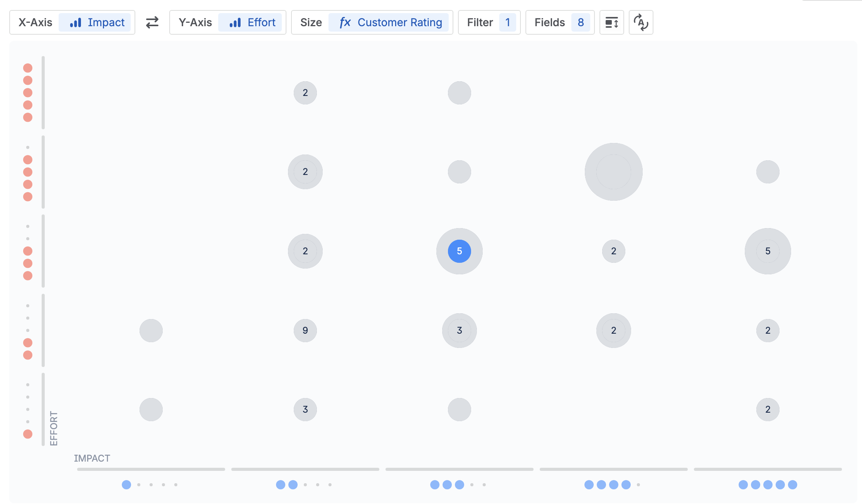Click bubble 2 at impact four, effort two
Image resolution: width=862 pixels, height=504 pixels.
(x=614, y=331)
